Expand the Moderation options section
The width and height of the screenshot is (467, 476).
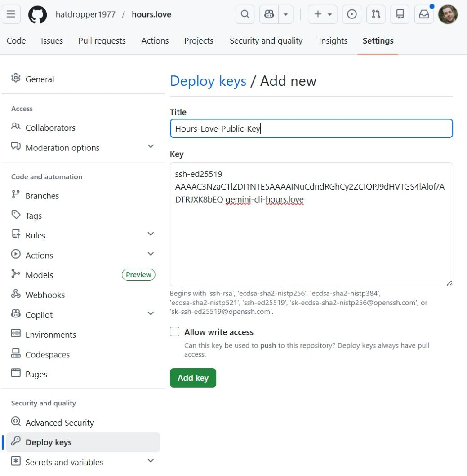[62, 147]
